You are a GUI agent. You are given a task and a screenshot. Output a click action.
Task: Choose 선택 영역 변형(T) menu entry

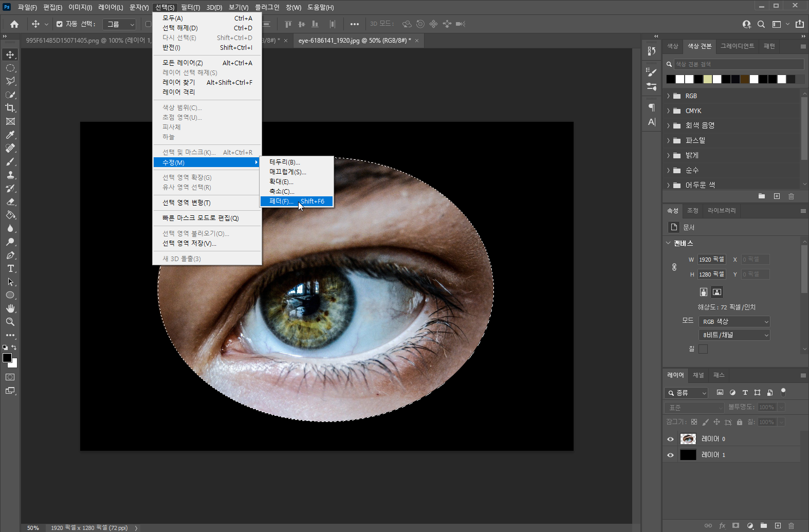(x=207, y=203)
